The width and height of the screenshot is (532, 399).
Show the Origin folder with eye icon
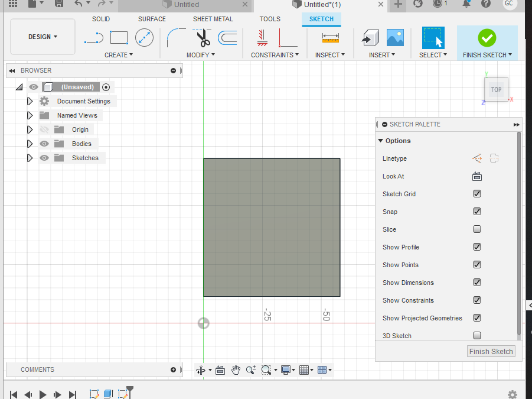point(44,129)
